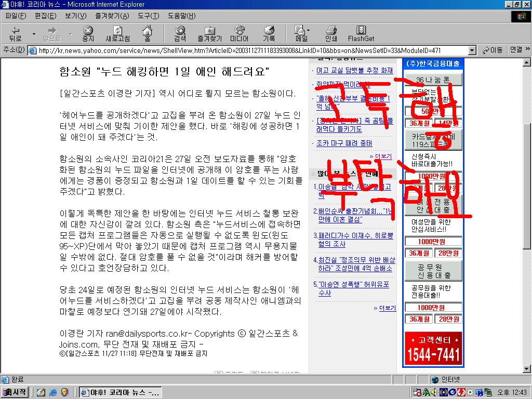Open the 도구(T) menu
Image resolution: width=532 pixels, height=399 pixels.
pos(148,16)
